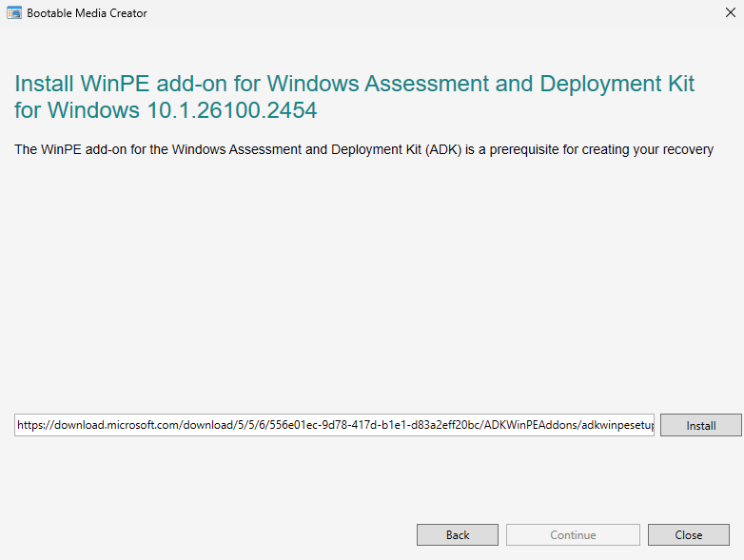This screenshot has height=560, width=744.
Task: Close the wizard with the Close button
Action: coord(689,535)
